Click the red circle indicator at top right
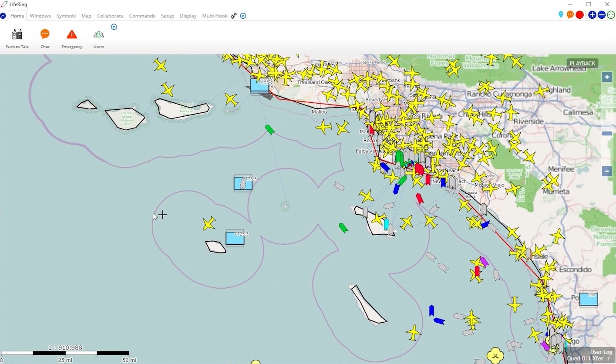The width and height of the screenshot is (616, 364). (580, 15)
